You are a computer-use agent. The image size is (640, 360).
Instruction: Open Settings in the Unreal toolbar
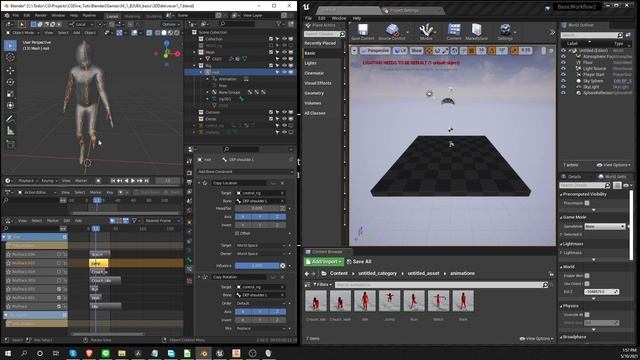pos(505,32)
